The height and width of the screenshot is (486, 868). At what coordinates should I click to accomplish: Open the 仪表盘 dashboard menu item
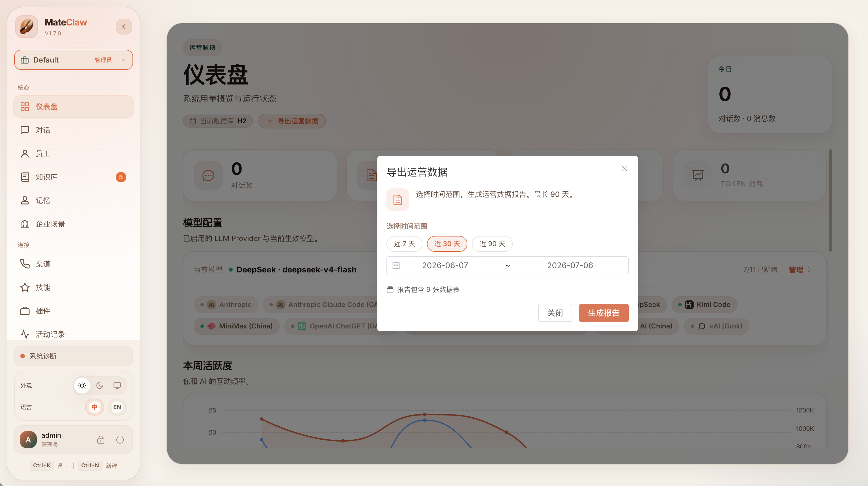[73, 106]
